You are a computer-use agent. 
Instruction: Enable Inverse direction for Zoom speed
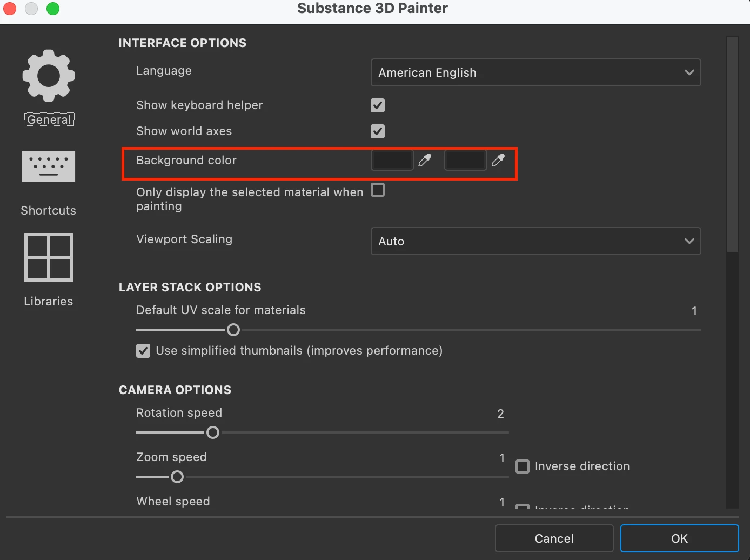[523, 466]
